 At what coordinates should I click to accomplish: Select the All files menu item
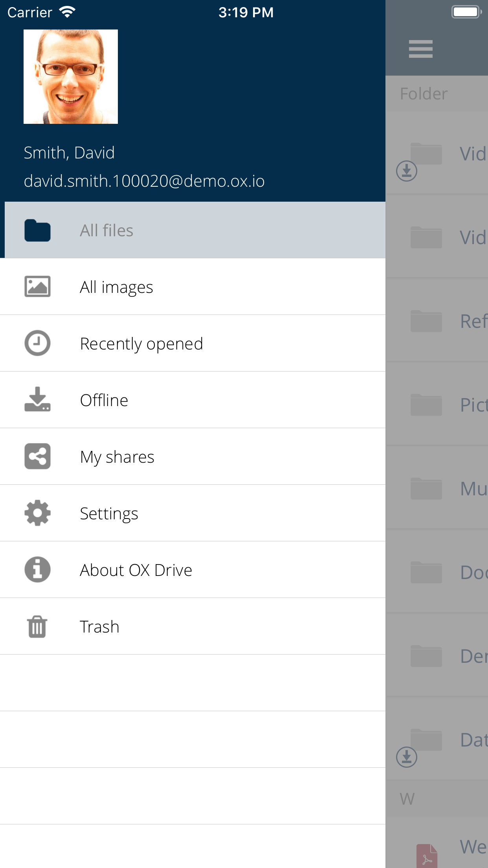(x=193, y=230)
